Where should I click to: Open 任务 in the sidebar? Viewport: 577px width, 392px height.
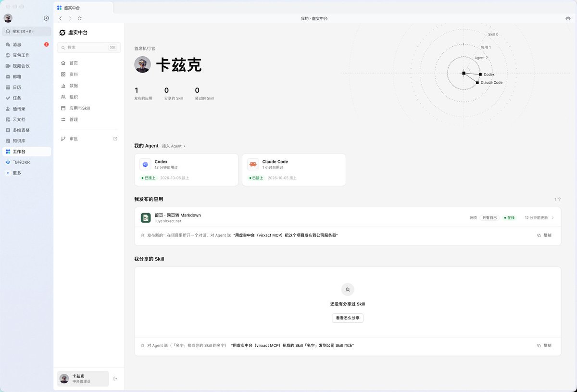point(26,98)
